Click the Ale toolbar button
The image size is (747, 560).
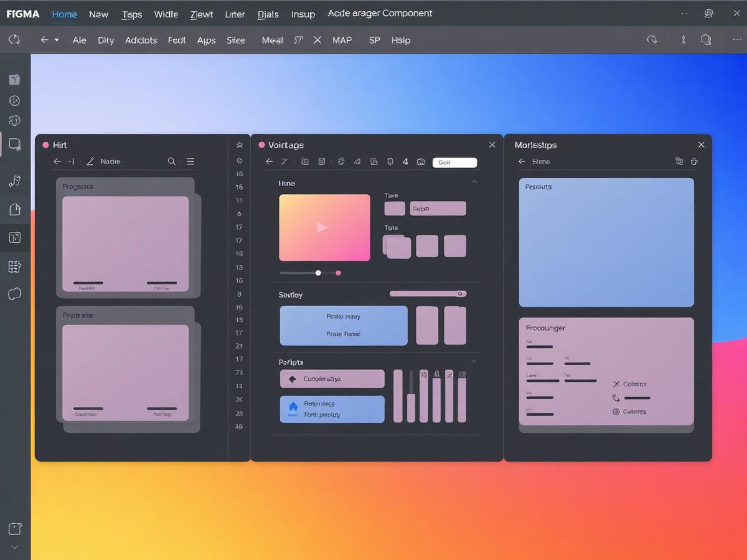point(80,40)
